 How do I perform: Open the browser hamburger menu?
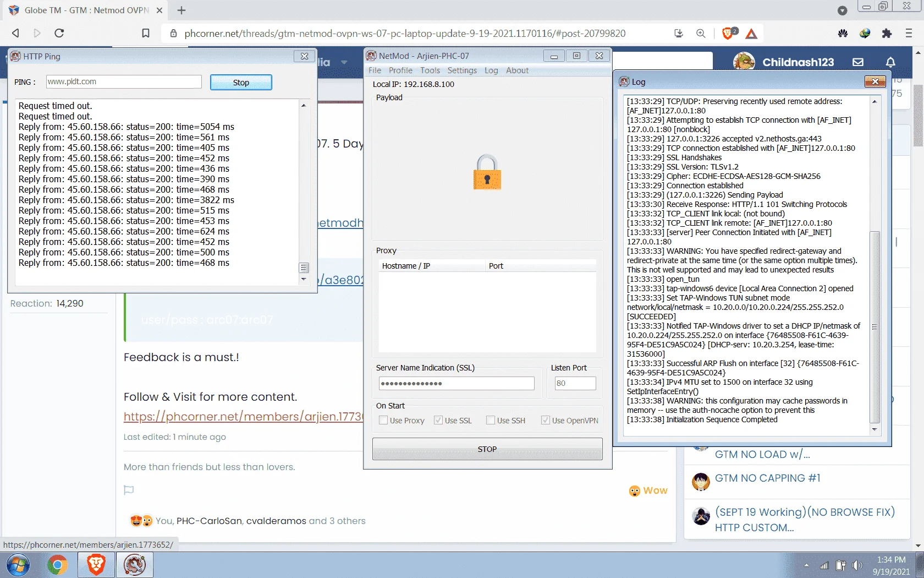tap(909, 33)
